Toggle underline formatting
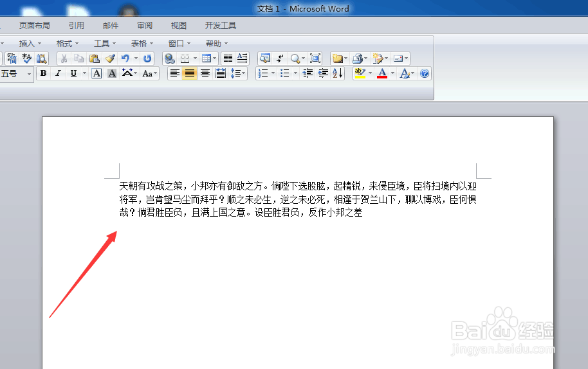The width and height of the screenshot is (588, 369). (73, 73)
